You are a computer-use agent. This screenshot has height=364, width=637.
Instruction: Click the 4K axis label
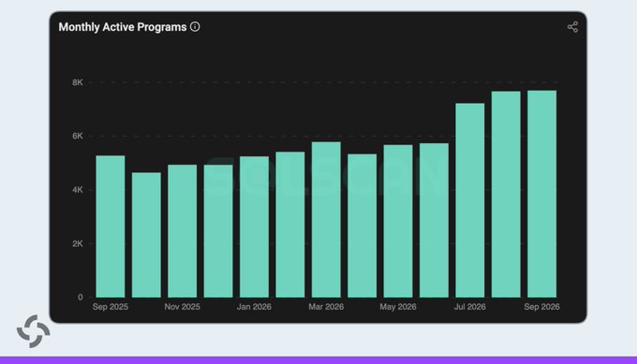click(78, 190)
